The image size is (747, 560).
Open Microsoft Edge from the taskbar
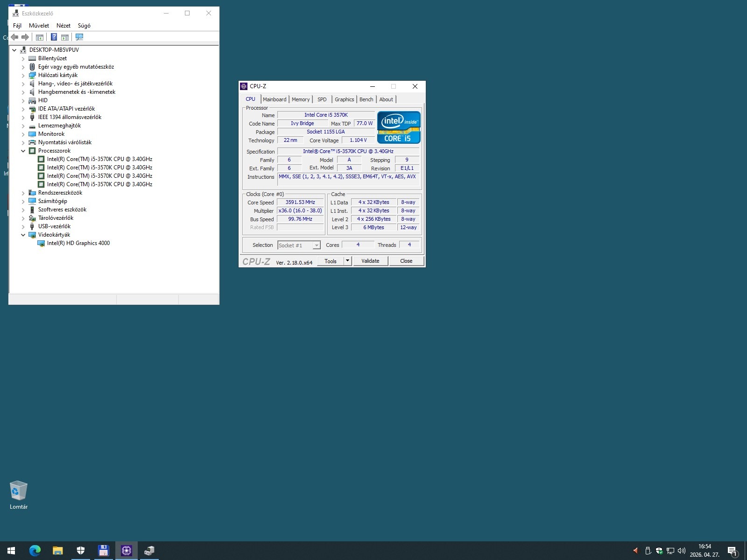pyautogui.click(x=35, y=551)
